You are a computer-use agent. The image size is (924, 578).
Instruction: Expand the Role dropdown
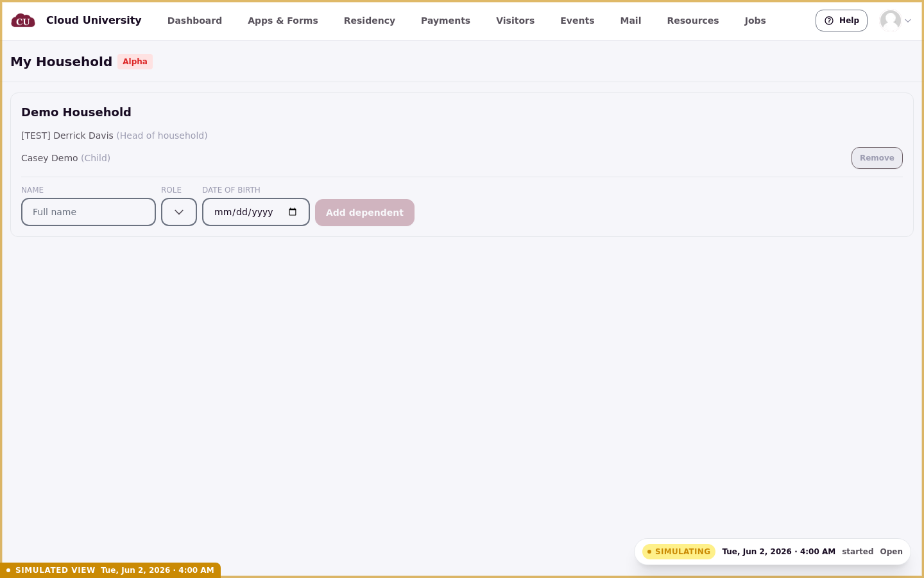coord(179,212)
